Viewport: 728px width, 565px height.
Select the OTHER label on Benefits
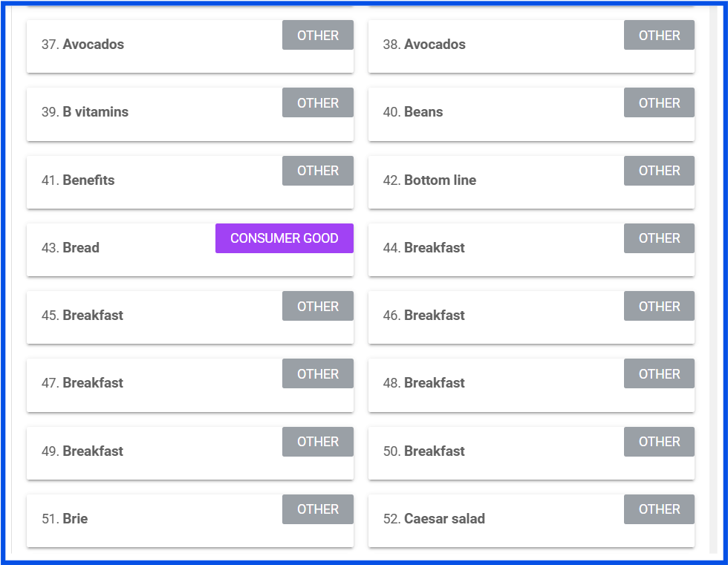pyautogui.click(x=317, y=170)
